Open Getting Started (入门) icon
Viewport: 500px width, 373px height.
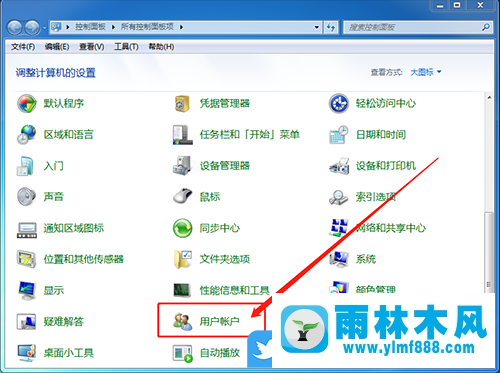pyautogui.click(x=26, y=166)
